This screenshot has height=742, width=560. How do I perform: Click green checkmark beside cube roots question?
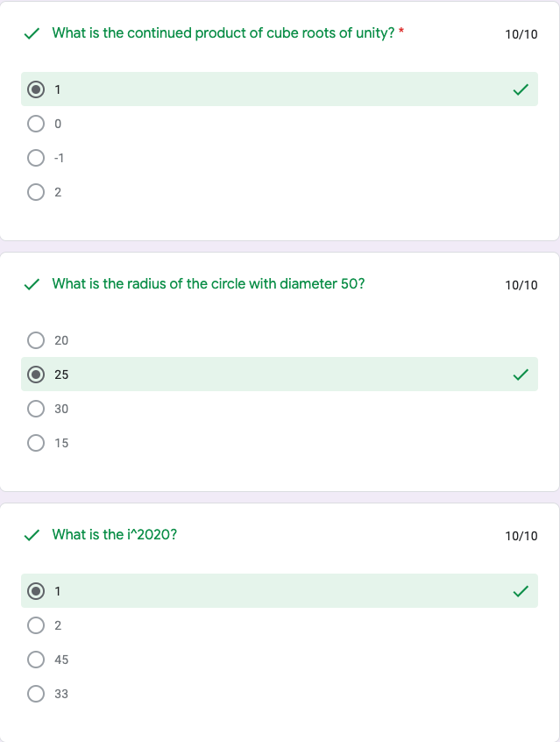(x=31, y=34)
